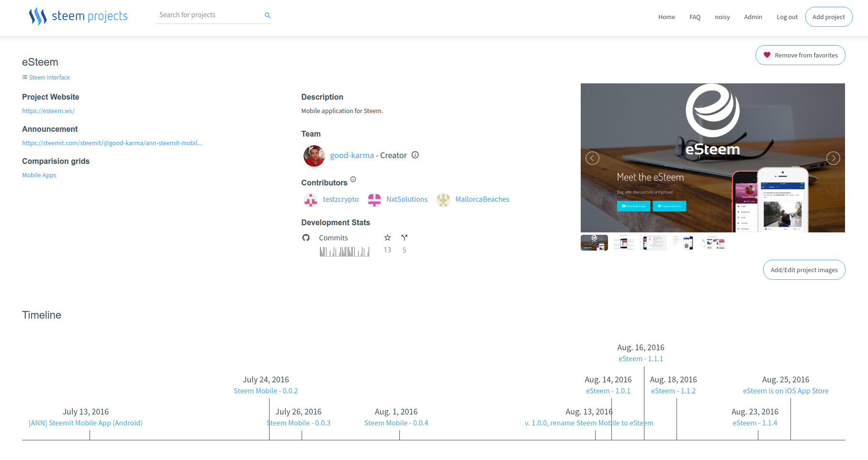Click the commits activity bar chart
Image resolution: width=868 pixels, height=460 pixels.
[x=345, y=252]
